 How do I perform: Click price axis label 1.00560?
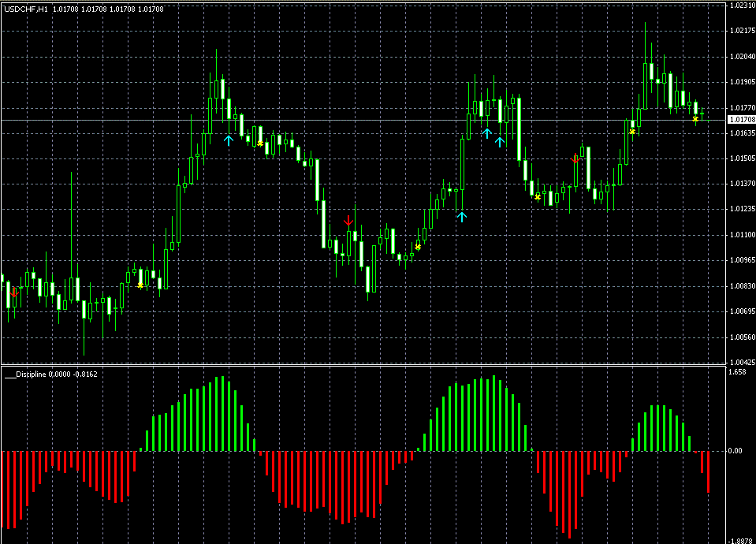tap(743, 337)
